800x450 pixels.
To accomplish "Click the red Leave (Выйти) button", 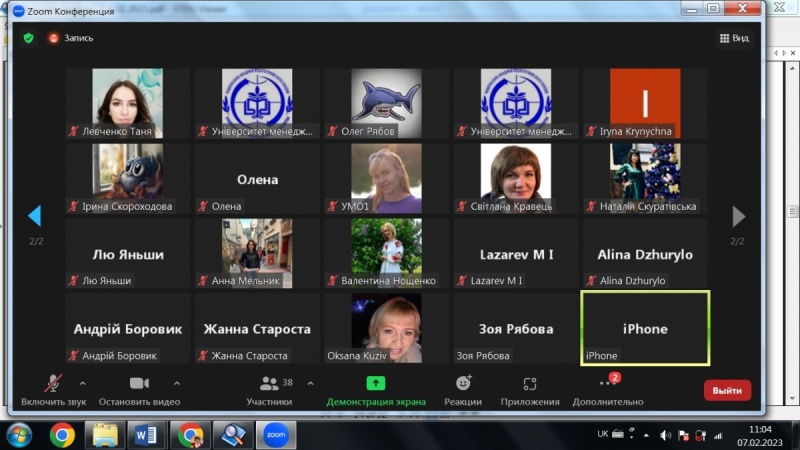I will [727, 390].
